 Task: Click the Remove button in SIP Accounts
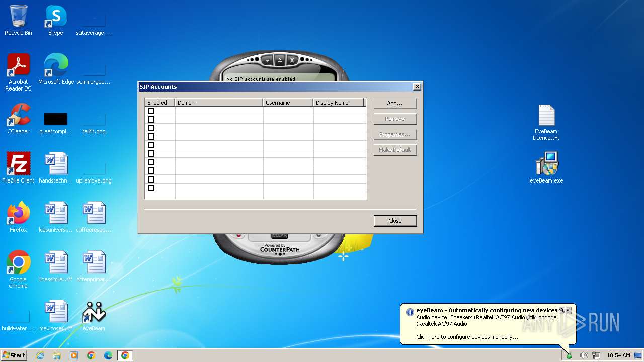click(395, 119)
